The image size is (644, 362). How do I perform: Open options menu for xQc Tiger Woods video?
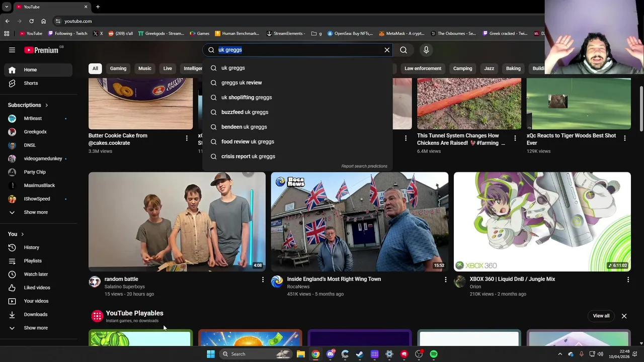(x=625, y=138)
